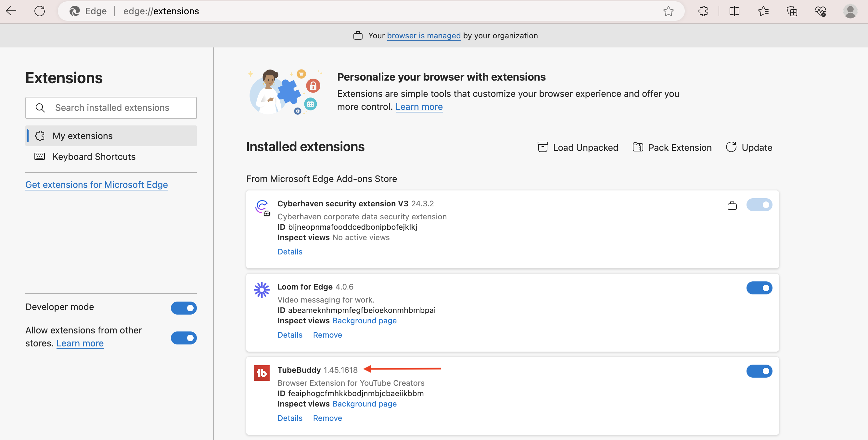
Task: Click the search magnifier icon in the sidebar
Action: point(40,108)
